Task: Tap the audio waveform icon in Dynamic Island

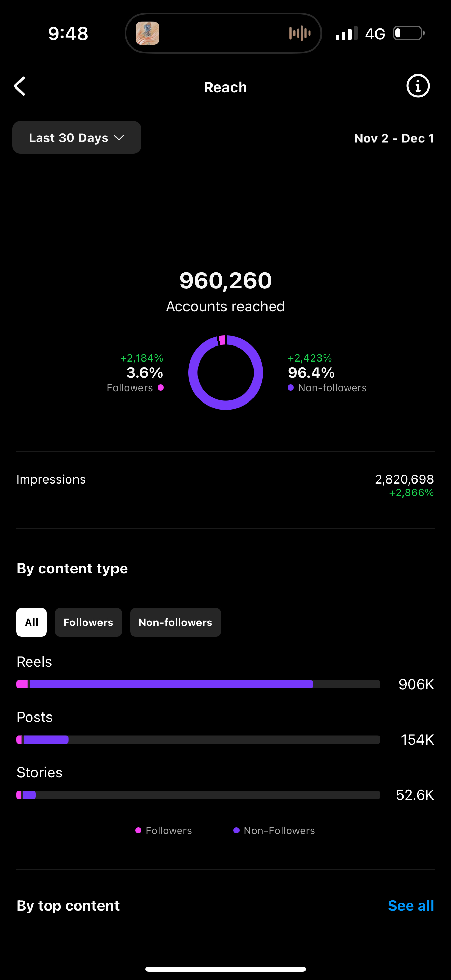Action: [300, 33]
